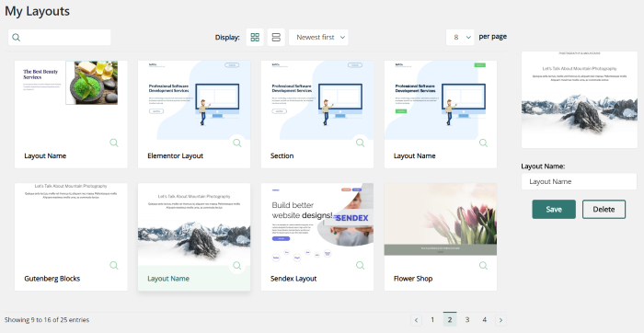Click the Elementor Layout title text
Image resolution: width=644 pixels, height=333 pixels.
coord(176,156)
